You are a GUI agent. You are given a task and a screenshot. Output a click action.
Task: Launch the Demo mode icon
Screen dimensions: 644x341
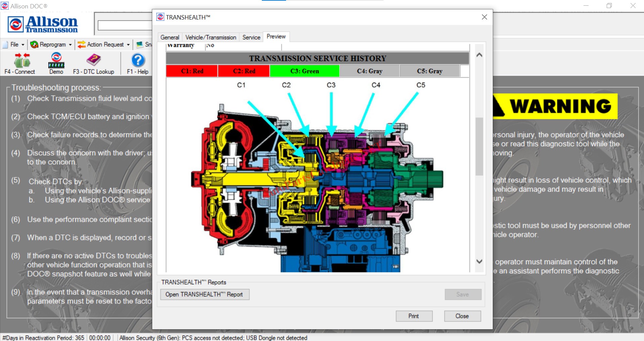pos(56,60)
